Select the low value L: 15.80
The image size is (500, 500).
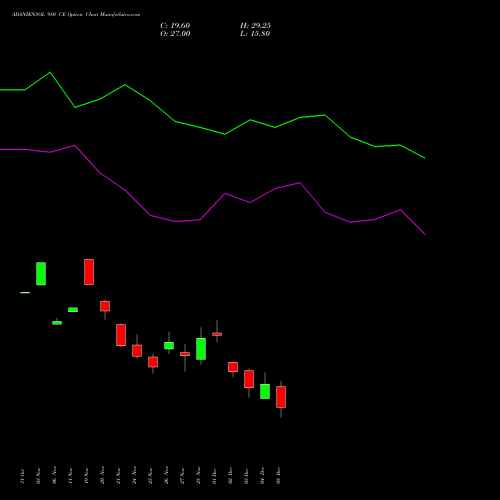click(x=255, y=34)
